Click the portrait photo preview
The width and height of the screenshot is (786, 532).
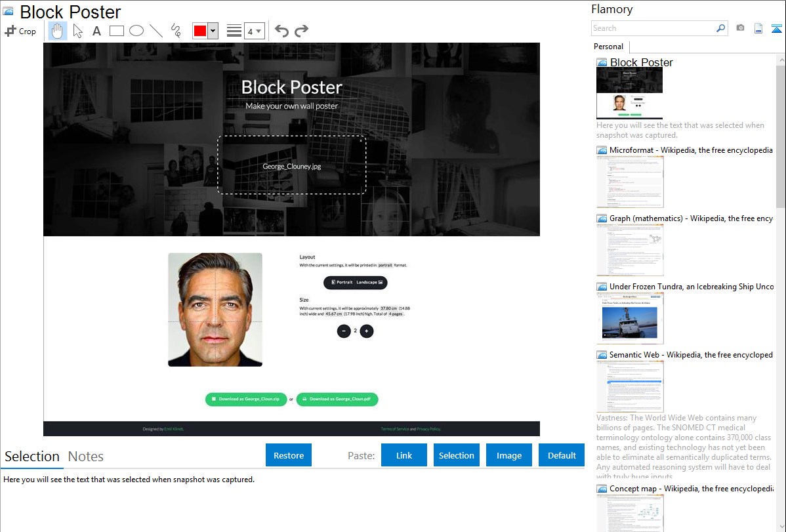pyautogui.click(x=215, y=310)
